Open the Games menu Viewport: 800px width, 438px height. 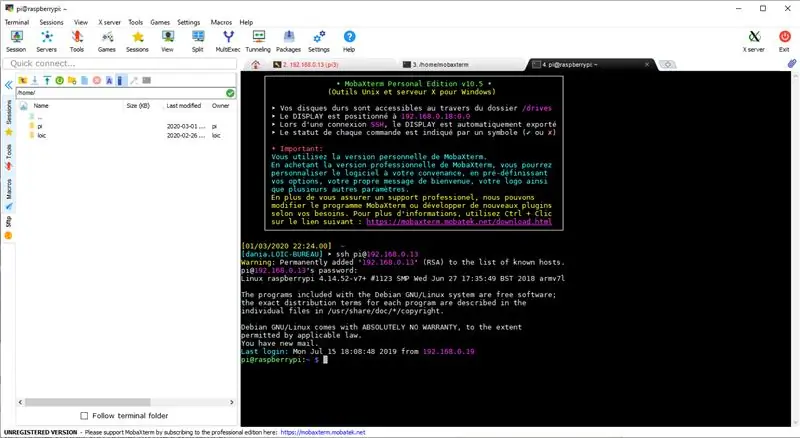pos(160,22)
